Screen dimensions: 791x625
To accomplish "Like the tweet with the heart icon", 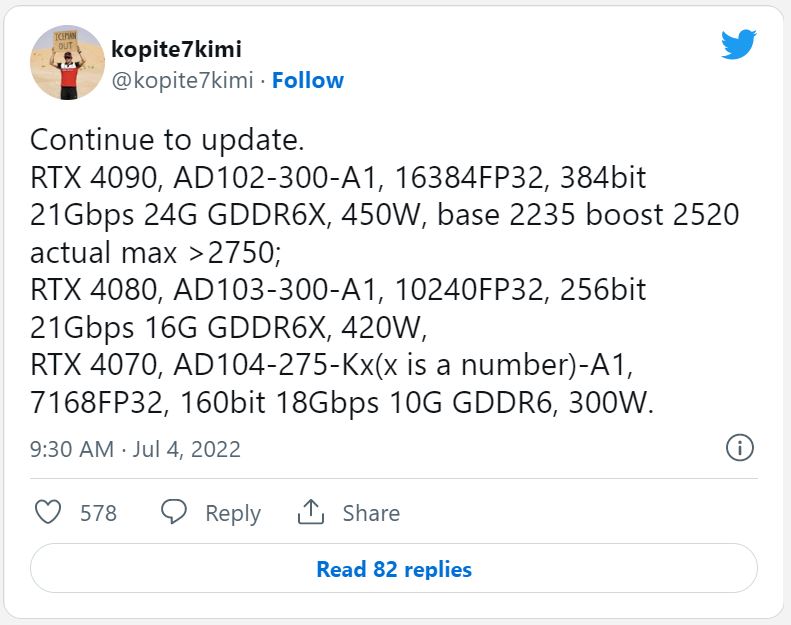I will (x=47, y=513).
